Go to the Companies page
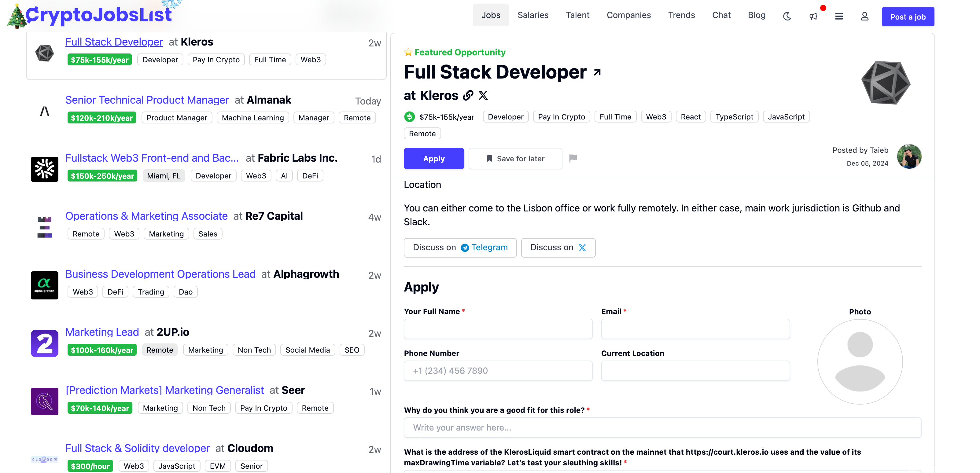This screenshot has height=473, width=980. [628, 15]
